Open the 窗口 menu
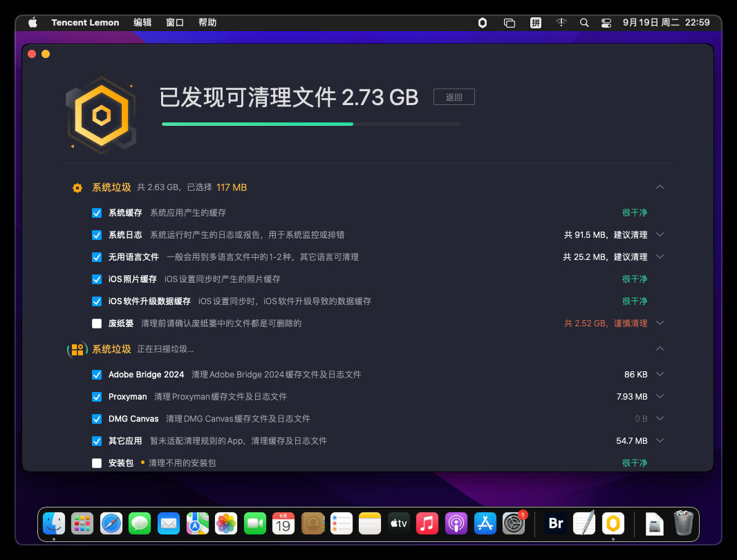The height and width of the screenshot is (560, 737). coord(175,23)
